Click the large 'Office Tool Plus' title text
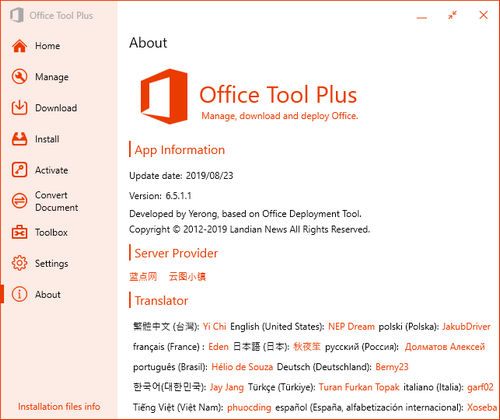The height and width of the screenshot is (420, 500). click(x=278, y=95)
